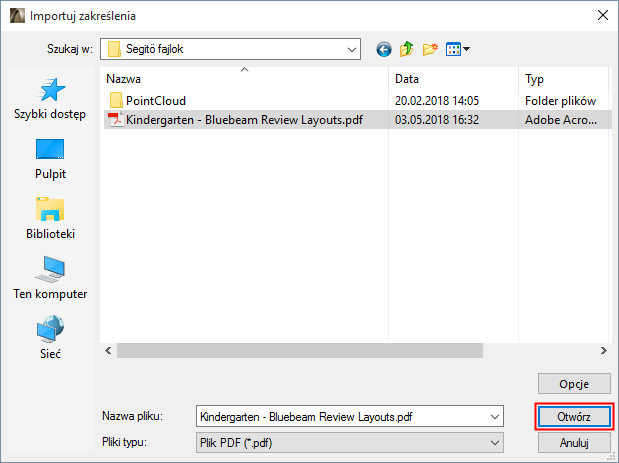Click the Folder plików type cell
This screenshot has height=463, width=619.
[x=560, y=101]
